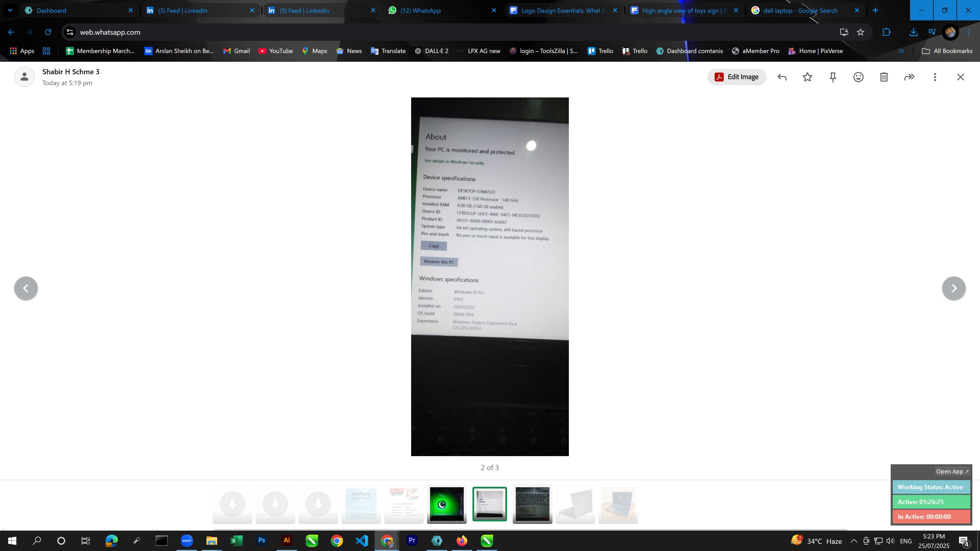This screenshot has width=980, height=551.
Task: Select the green eye screen thumbnail
Action: (x=447, y=504)
